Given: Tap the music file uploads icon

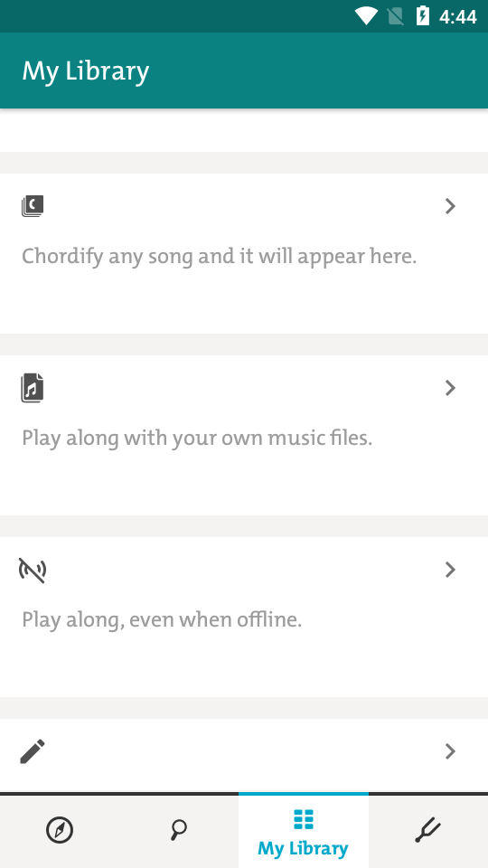Looking at the screenshot, I should pyautogui.click(x=33, y=388).
